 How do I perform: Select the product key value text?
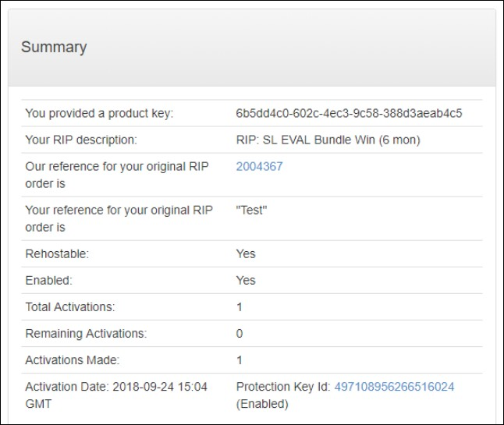pos(349,113)
